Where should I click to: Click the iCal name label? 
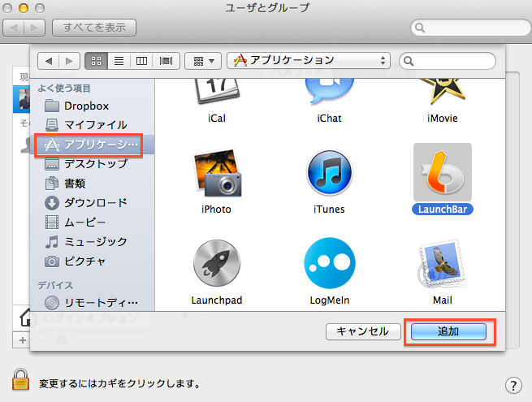point(217,119)
